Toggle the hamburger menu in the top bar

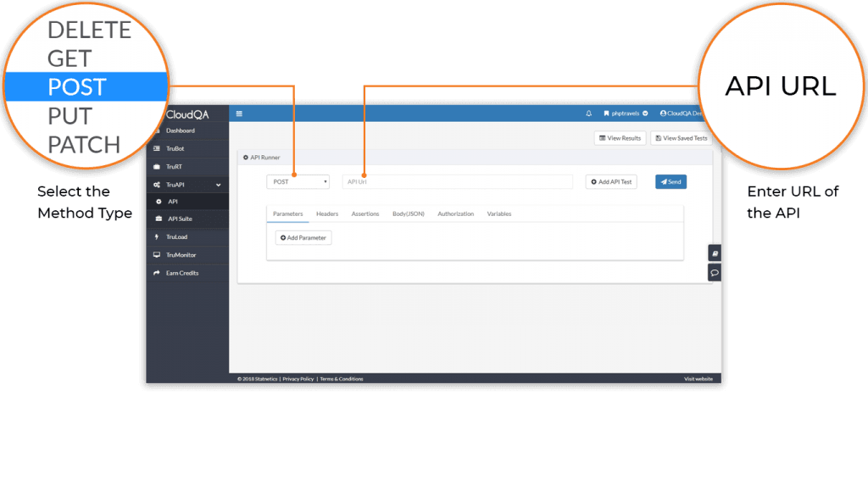[x=239, y=114]
